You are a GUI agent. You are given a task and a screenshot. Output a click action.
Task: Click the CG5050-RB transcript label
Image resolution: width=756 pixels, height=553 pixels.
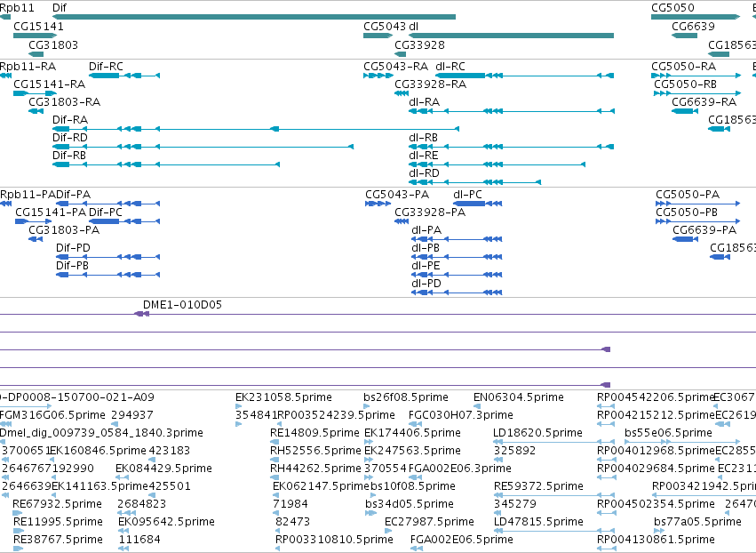click(x=685, y=84)
